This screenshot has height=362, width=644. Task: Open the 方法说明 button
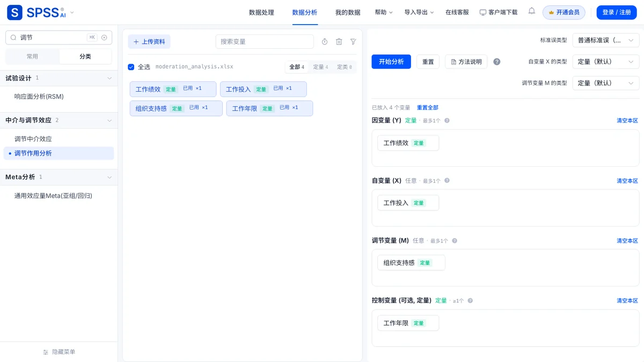(466, 62)
